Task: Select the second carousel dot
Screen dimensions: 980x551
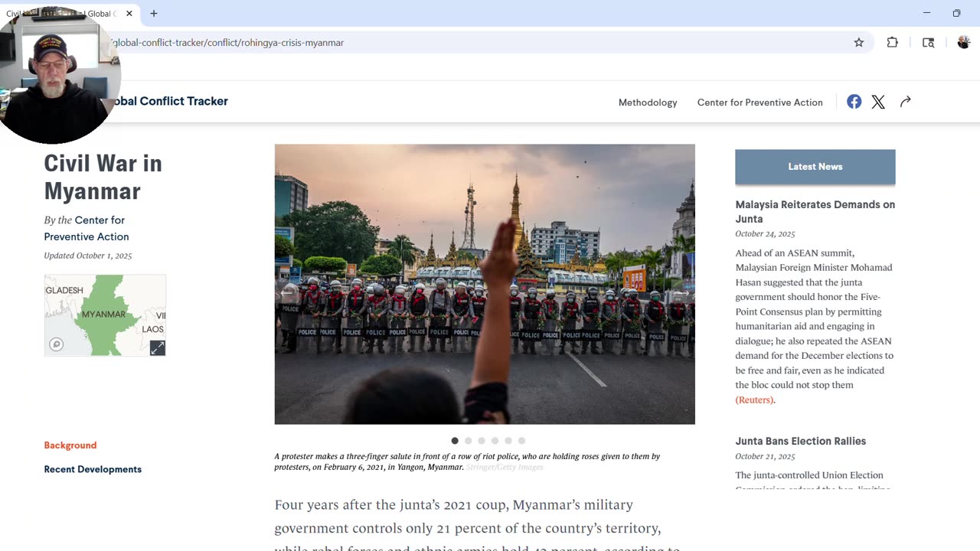Action: pos(469,441)
